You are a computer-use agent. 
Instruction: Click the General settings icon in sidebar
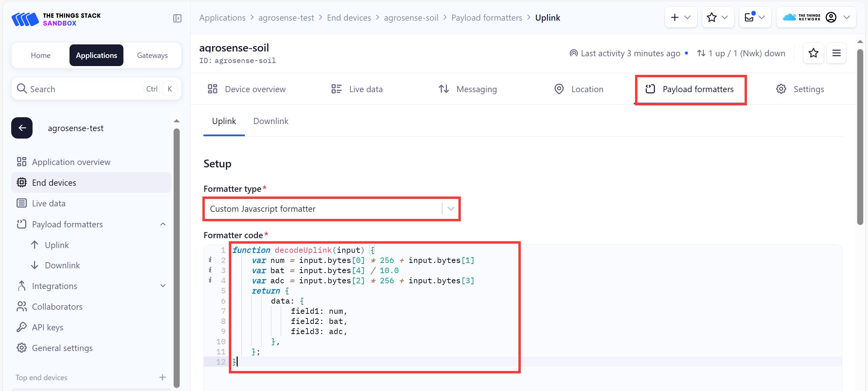[22, 348]
